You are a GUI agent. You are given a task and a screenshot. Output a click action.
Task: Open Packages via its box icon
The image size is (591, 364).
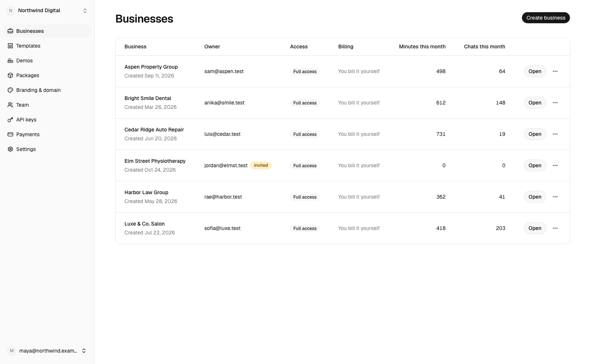click(10, 75)
